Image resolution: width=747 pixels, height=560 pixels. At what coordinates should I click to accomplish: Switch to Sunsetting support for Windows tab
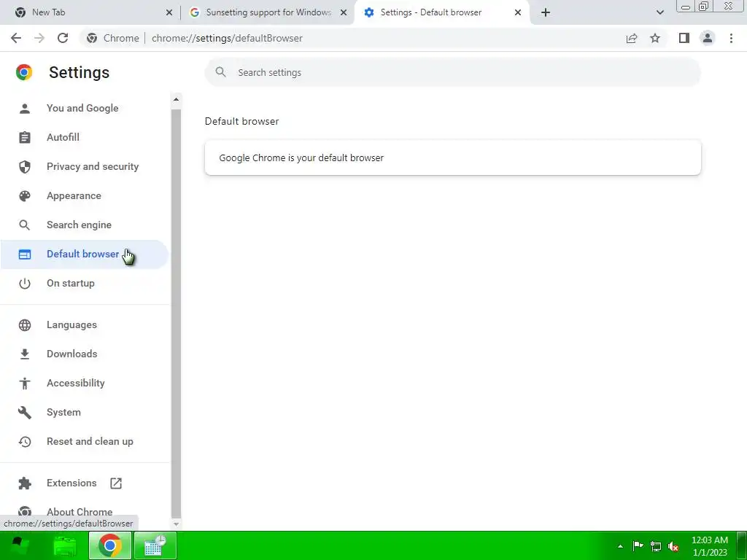click(x=268, y=12)
